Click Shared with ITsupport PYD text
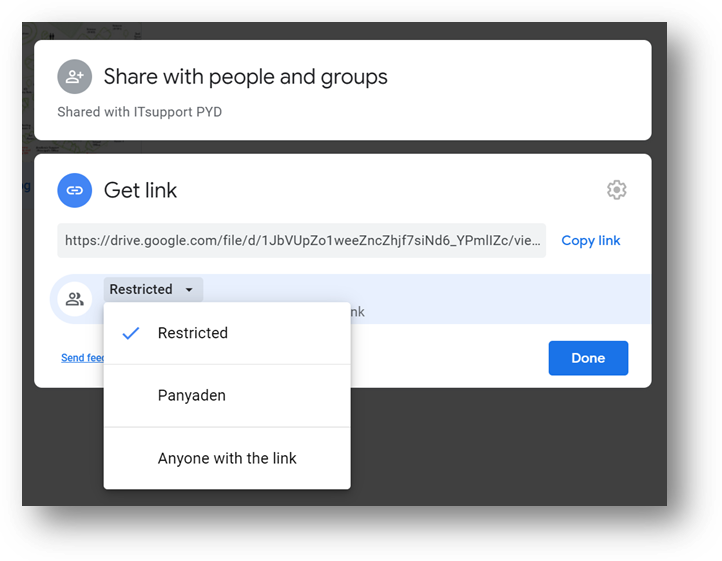 (140, 112)
